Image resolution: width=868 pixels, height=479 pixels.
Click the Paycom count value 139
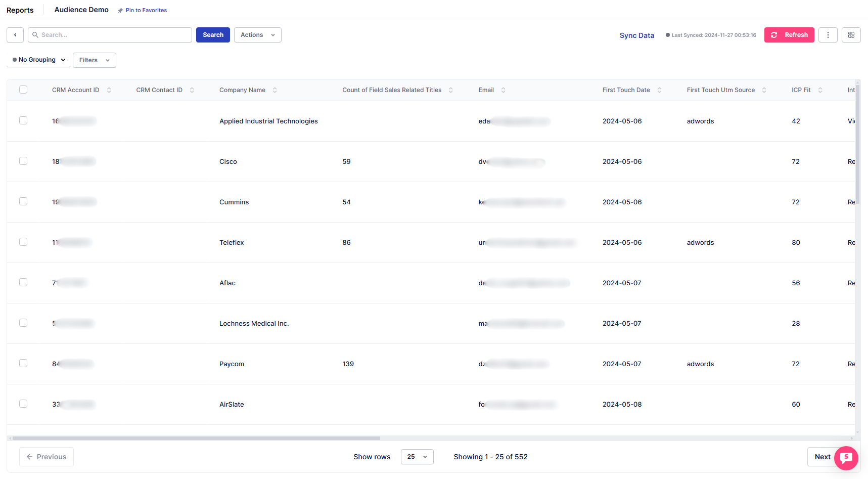click(x=348, y=364)
